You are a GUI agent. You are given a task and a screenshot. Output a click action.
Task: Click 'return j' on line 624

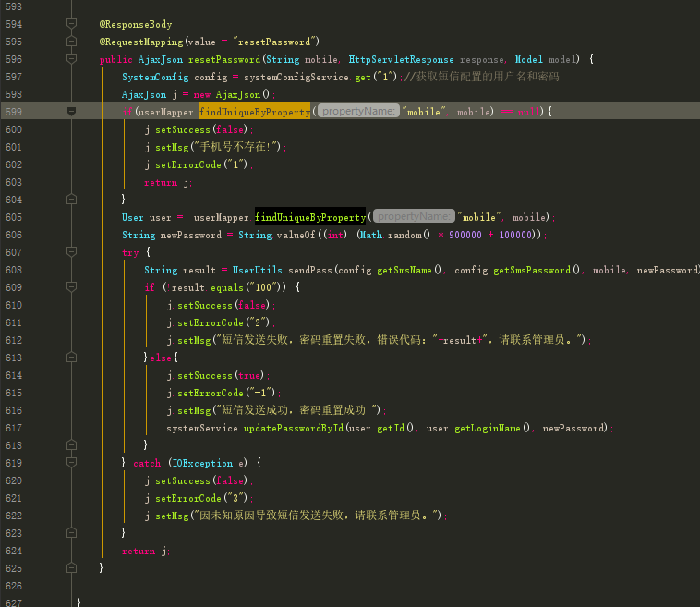point(144,552)
